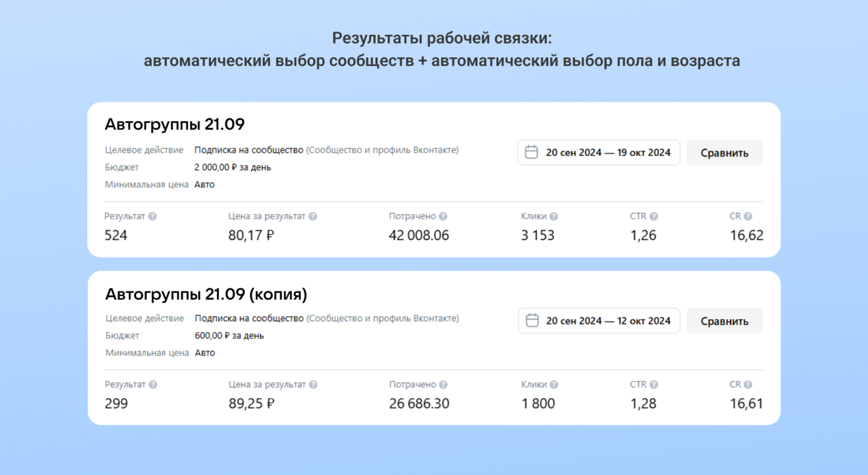Open date range 20 сен 2024 — 12 окт 2024
Image resolution: width=868 pixels, height=475 pixels.
tap(608, 321)
